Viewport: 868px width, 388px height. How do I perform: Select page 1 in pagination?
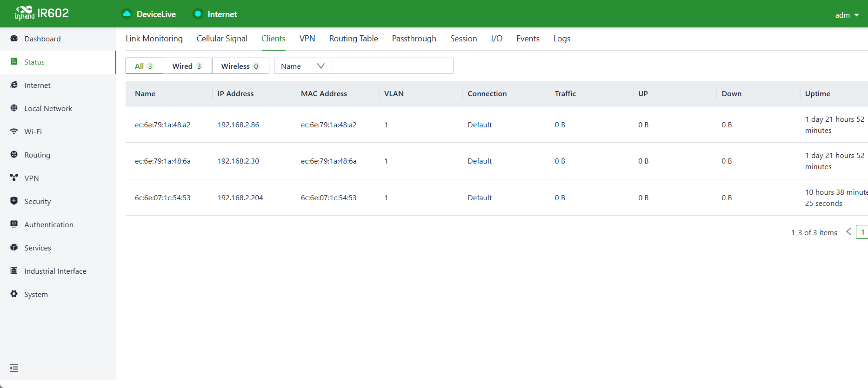pos(862,232)
